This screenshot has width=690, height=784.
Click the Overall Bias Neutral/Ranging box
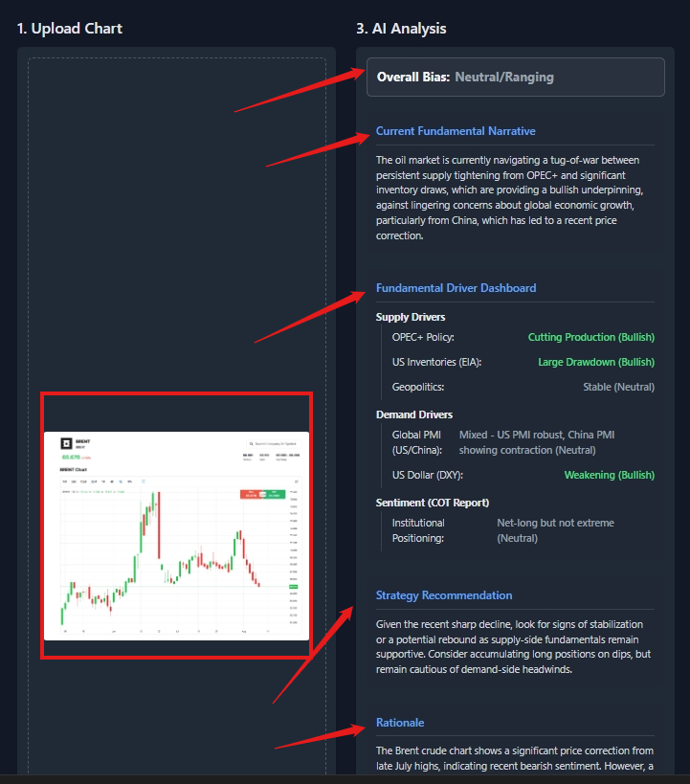click(x=516, y=77)
